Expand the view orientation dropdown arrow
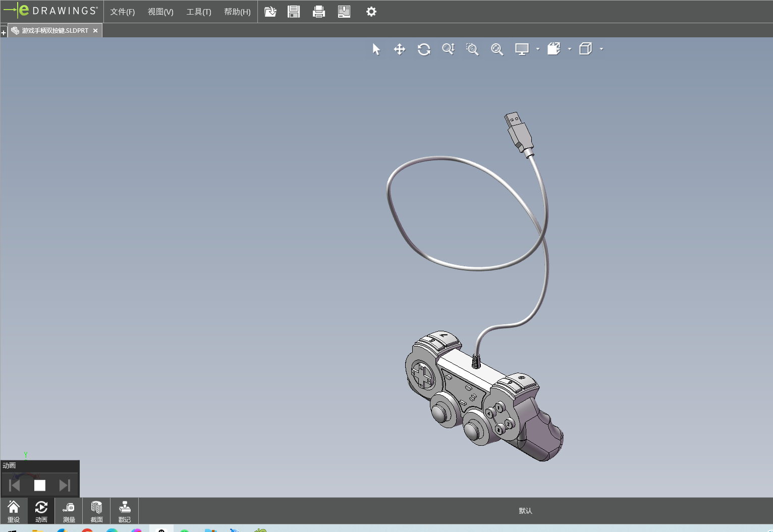Screen dimensions: 773x532 click(x=570, y=49)
